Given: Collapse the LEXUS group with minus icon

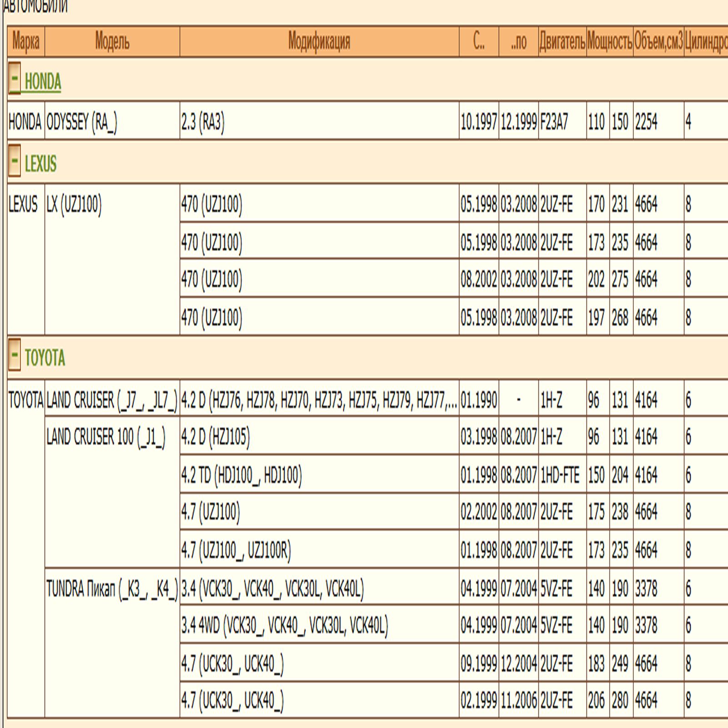Looking at the screenshot, I should click(x=15, y=161).
